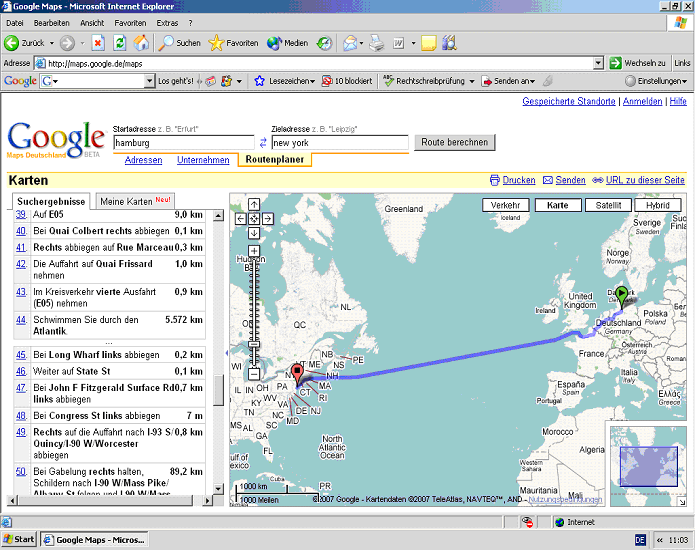695x551 pixels.
Task: Switch map to Hybrid view
Action: [x=658, y=205]
